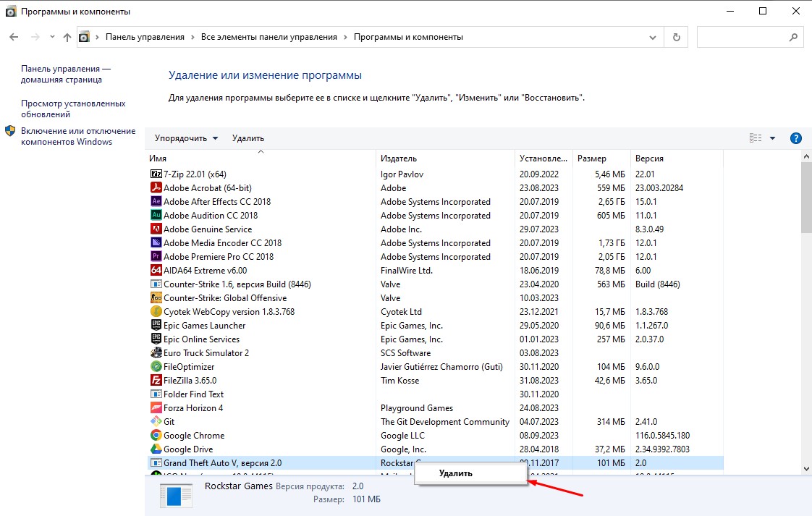Click the Google Chrome icon
Image resolution: width=812 pixels, height=516 pixels.
pyautogui.click(x=156, y=435)
